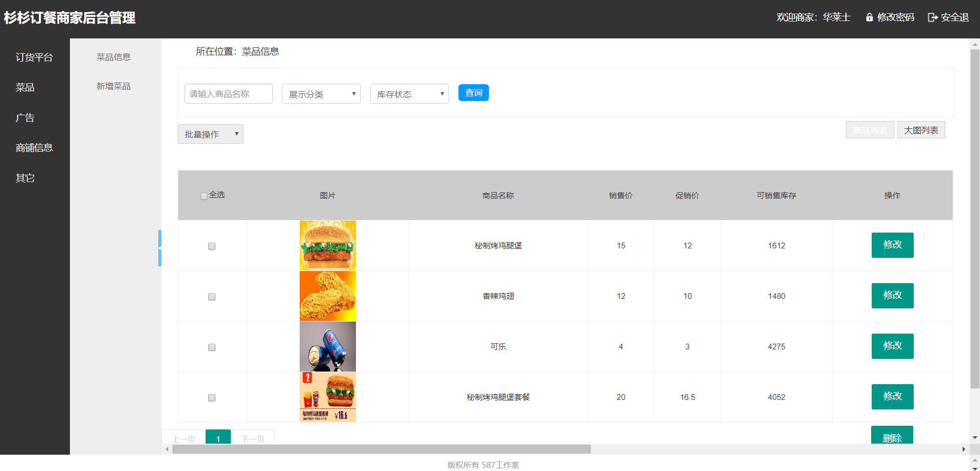Click the inner vertical scrollbar thumb

point(975,219)
